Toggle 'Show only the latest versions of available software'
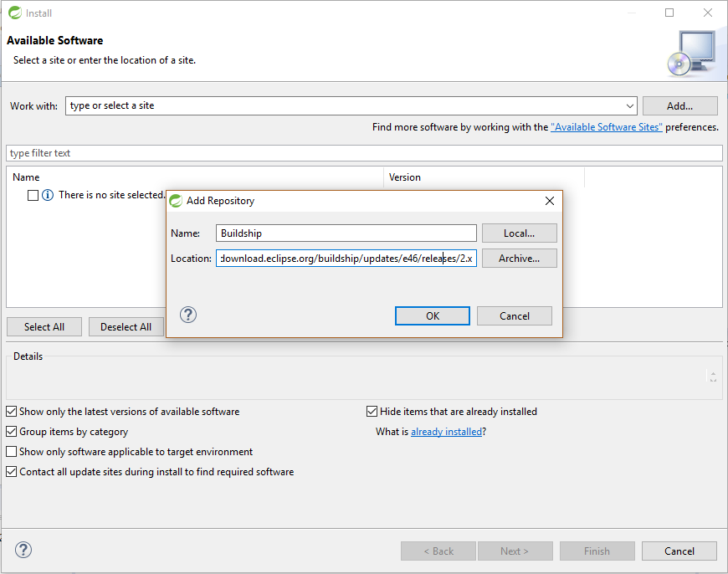This screenshot has height=574, width=728. pyautogui.click(x=12, y=412)
